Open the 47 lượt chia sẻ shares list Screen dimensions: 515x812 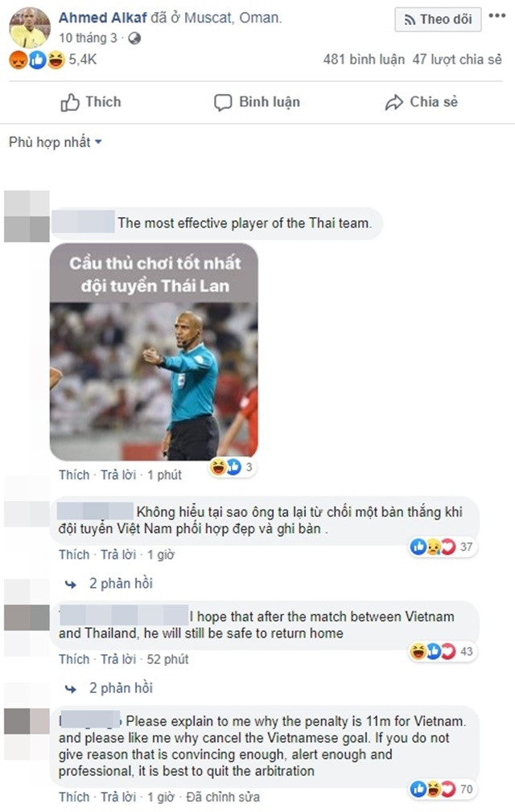[457, 59]
